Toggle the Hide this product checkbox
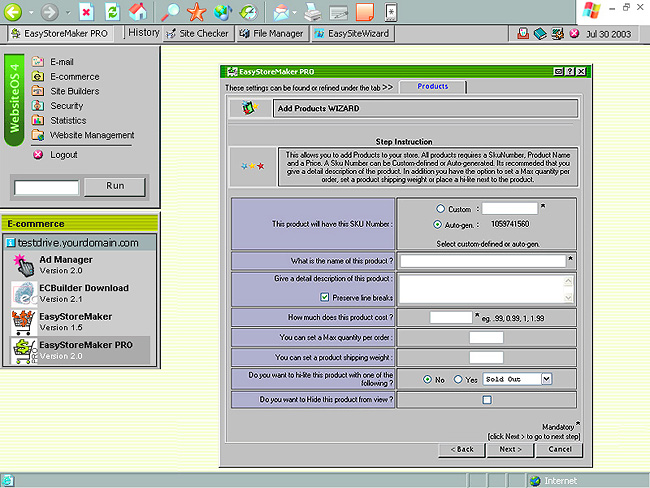The image size is (650, 488). pyautogui.click(x=487, y=400)
